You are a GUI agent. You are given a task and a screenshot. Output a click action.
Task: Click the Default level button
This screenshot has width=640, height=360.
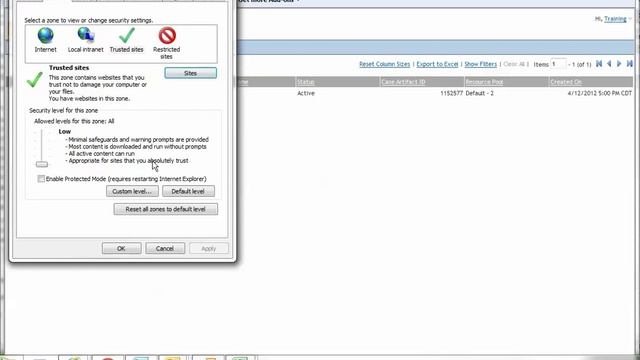(188, 191)
